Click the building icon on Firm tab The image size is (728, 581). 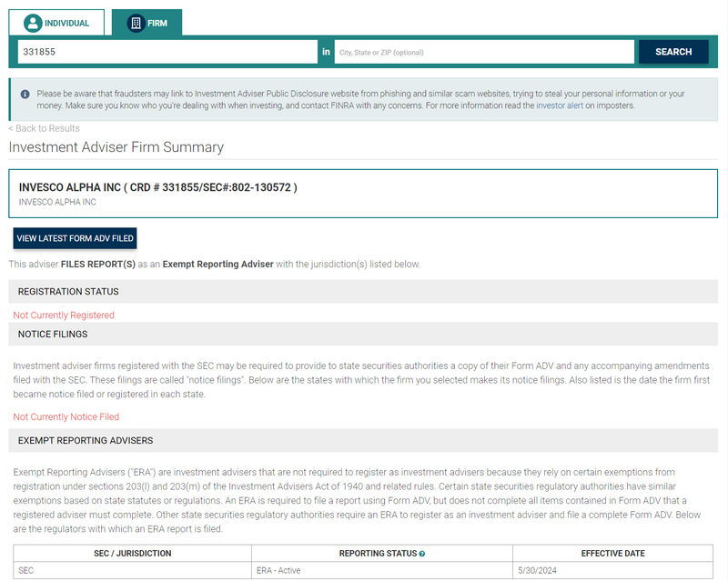pos(136,23)
